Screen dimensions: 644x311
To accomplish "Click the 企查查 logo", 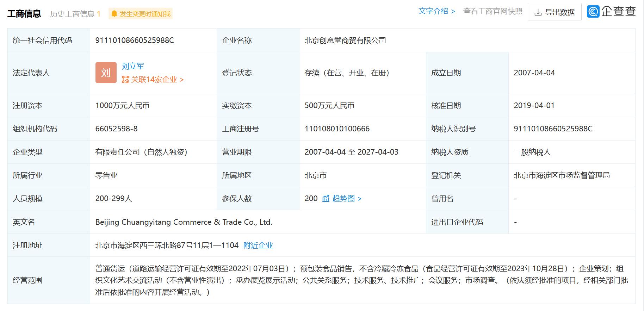I will (611, 12).
